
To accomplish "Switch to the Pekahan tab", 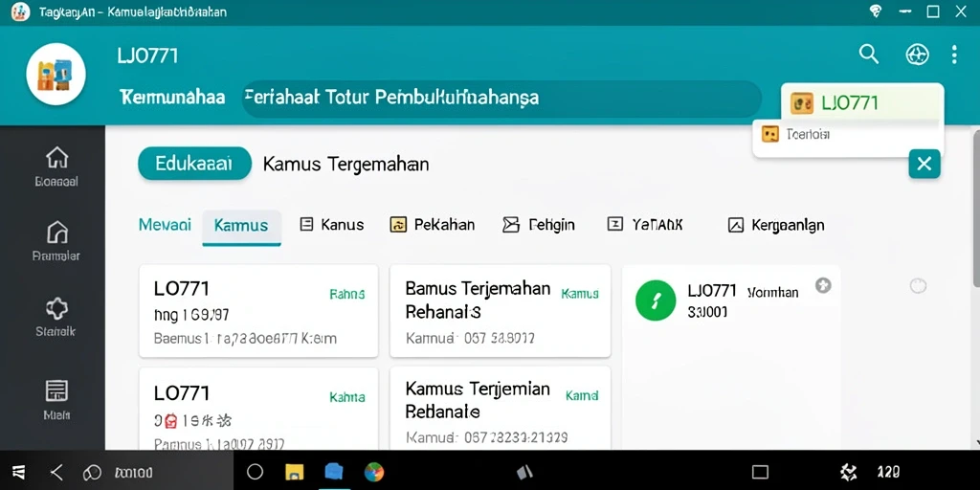I will (x=432, y=225).
